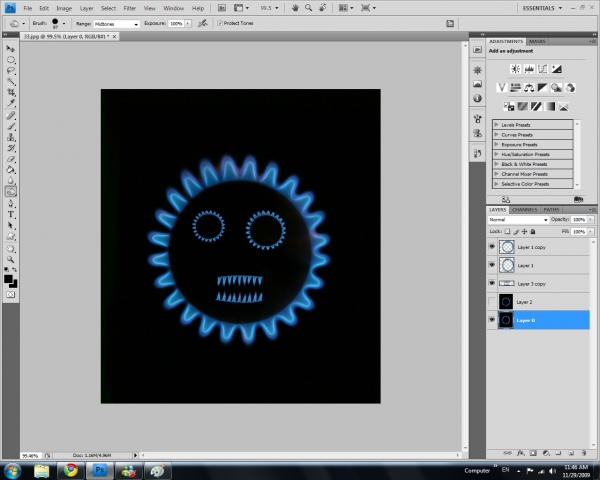Open Chrome from taskbar

(x=70, y=470)
